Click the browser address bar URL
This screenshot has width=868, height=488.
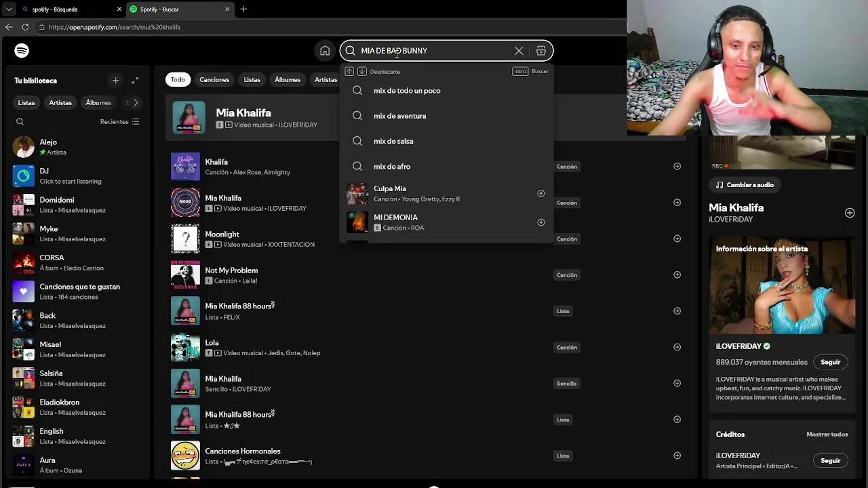tap(115, 27)
